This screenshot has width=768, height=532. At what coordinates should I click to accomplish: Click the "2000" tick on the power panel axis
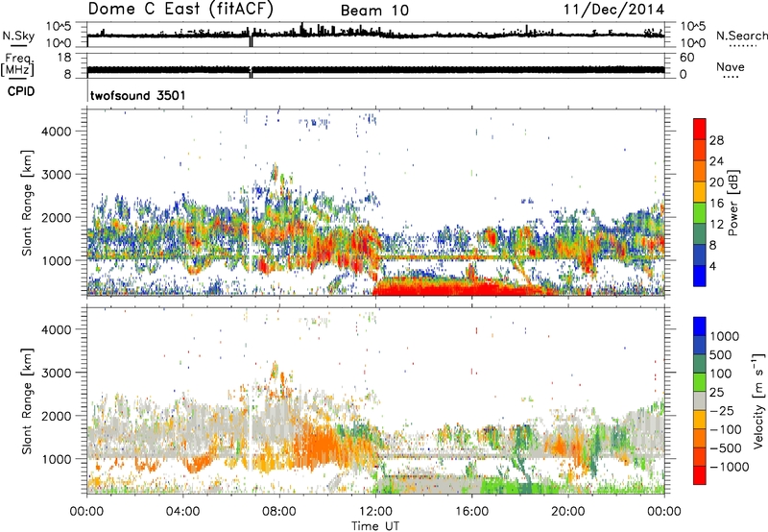(57, 217)
